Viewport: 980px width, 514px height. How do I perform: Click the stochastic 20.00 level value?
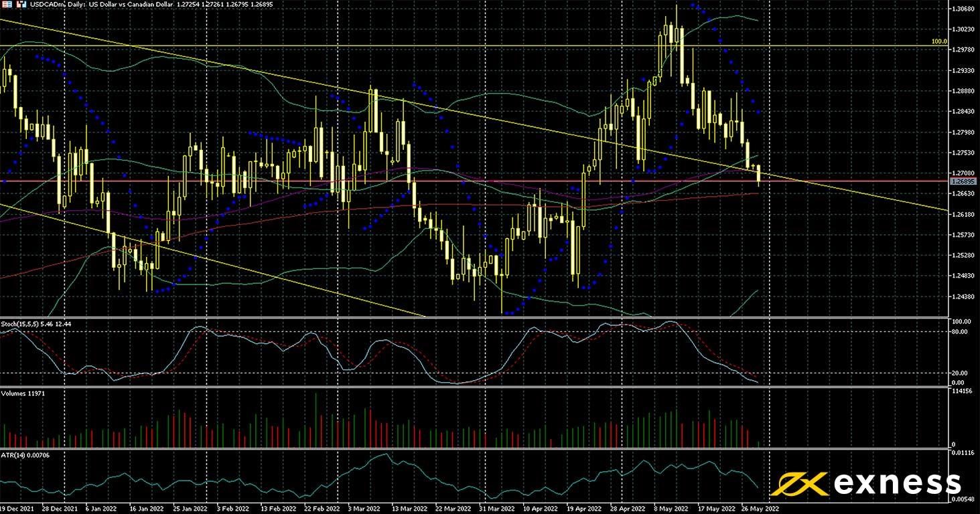pos(961,373)
